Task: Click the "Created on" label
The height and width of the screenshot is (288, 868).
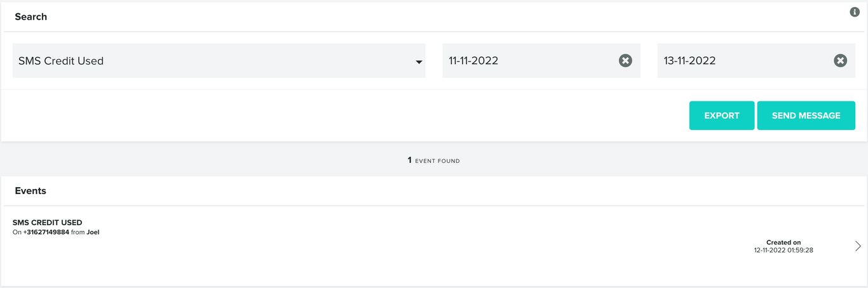Action: point(783,242)
